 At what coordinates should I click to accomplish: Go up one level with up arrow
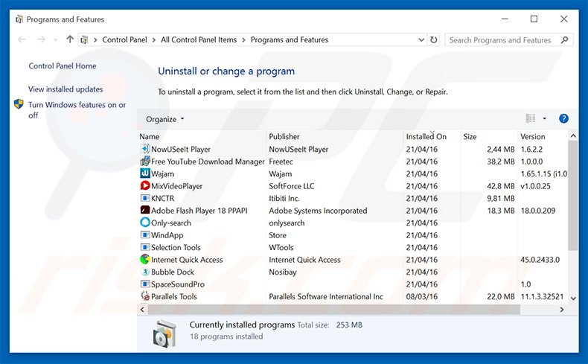point(70,39)
